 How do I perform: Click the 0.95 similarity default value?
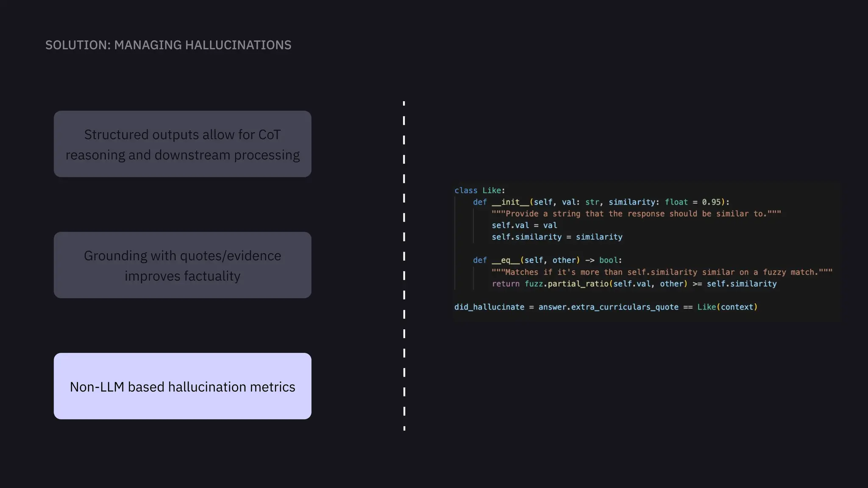click(x=711, y=202)
